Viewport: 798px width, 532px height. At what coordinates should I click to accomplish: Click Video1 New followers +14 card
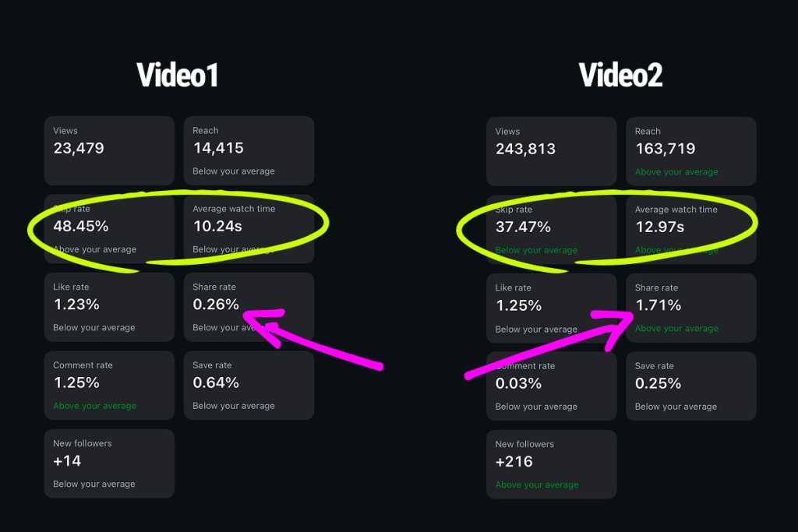[109, 464]
